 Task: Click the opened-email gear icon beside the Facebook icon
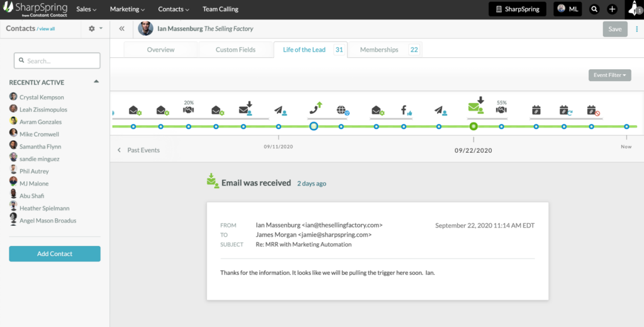click(x=377, y=110)
